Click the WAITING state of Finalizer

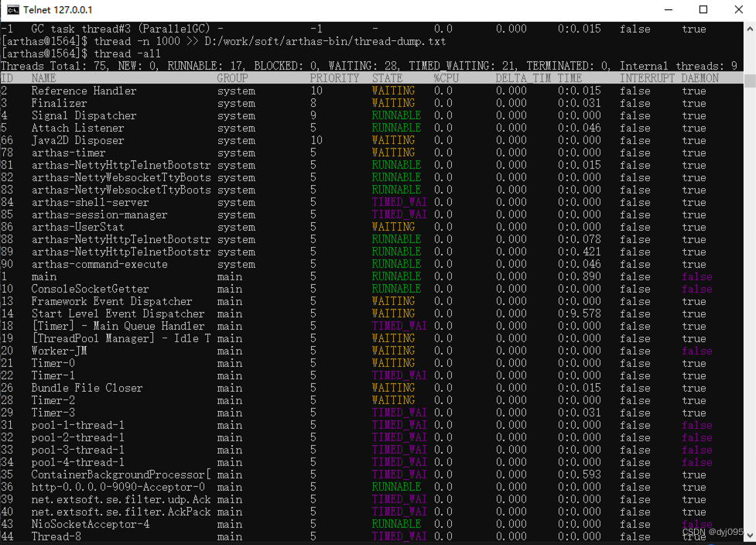pyautogui.click(x=393, y=103)
